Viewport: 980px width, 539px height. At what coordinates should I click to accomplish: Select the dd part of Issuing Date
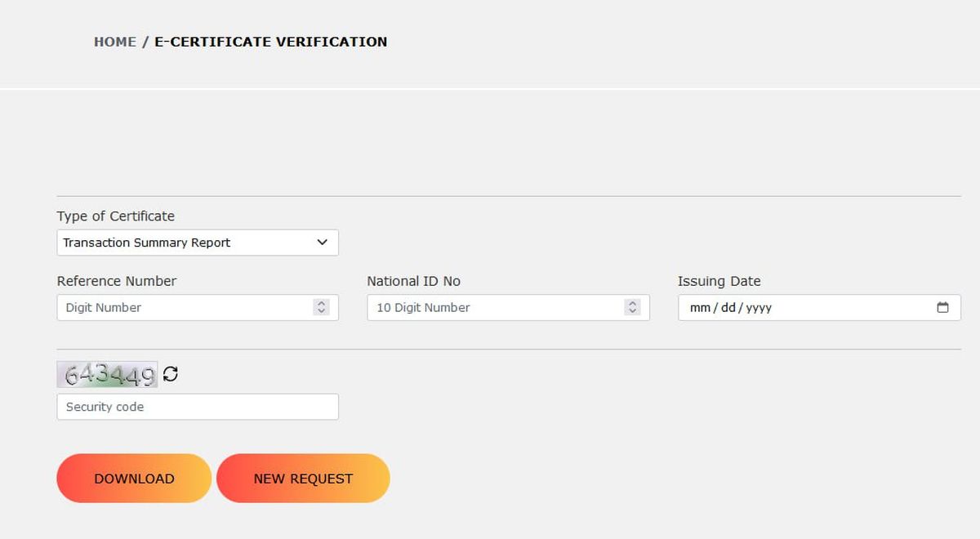click(728, 308)
